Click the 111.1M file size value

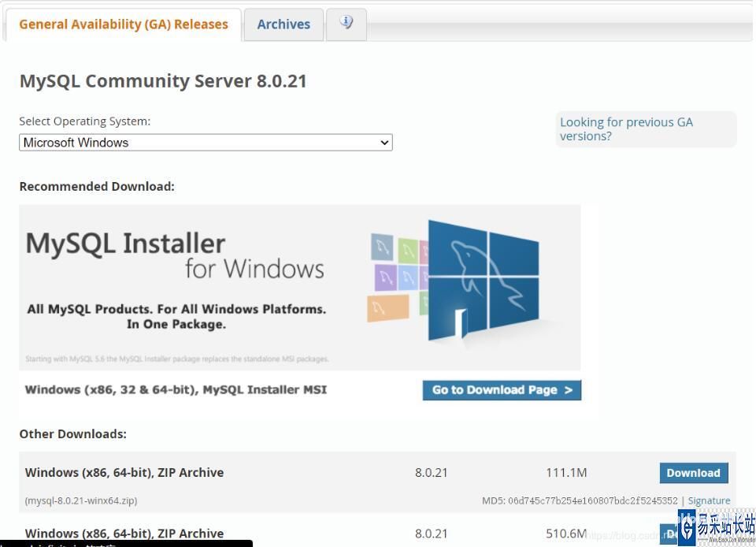pyautogui.click(x=566, y=473)
